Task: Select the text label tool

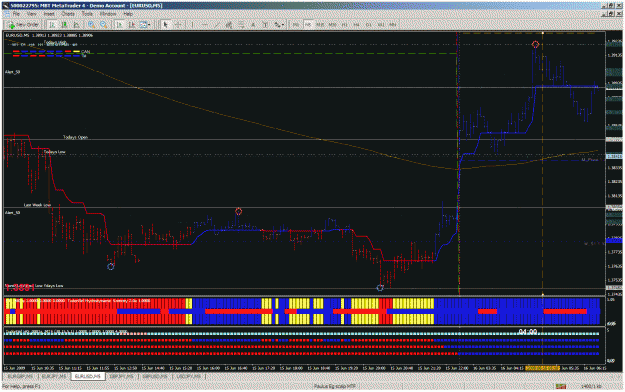Action: click(265, 25)
